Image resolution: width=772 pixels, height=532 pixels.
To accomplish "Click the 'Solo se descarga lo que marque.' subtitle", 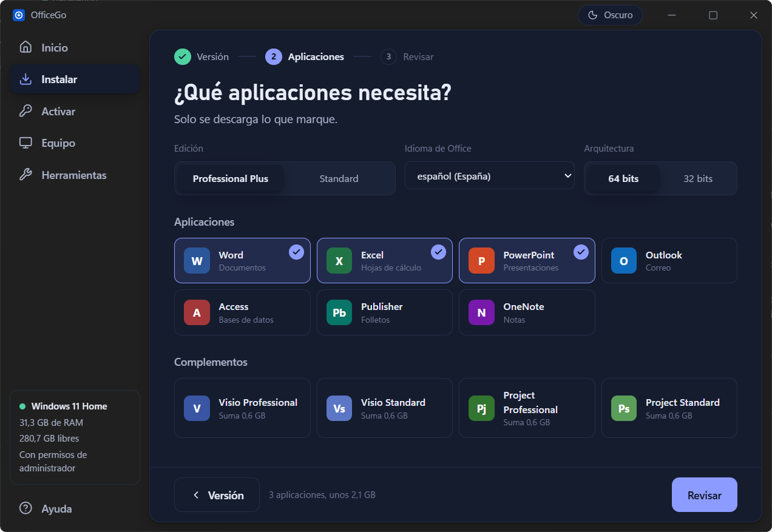I will pos(256,120).
